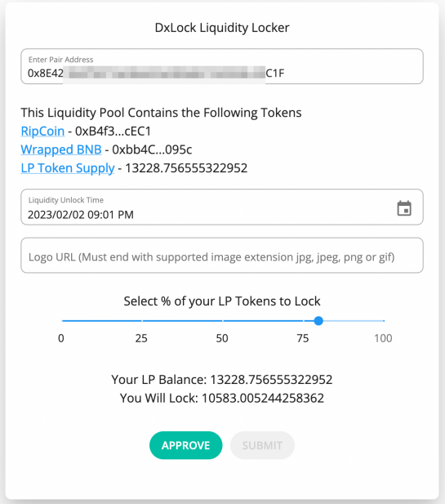Click the green APPROVE button
Image resolution: width=445 pixels, height=504 pixels.
(185, 445)
